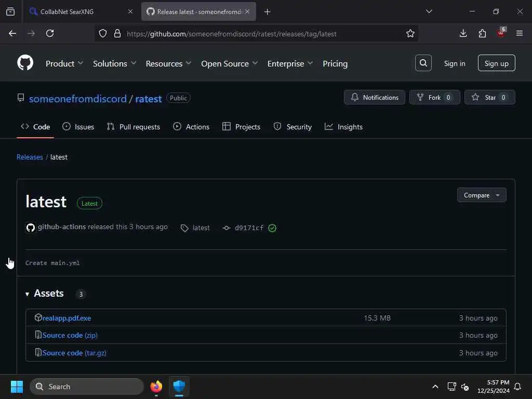532x399 pixels.
Task: Close the Release latest tab
Action: (247, 11)
